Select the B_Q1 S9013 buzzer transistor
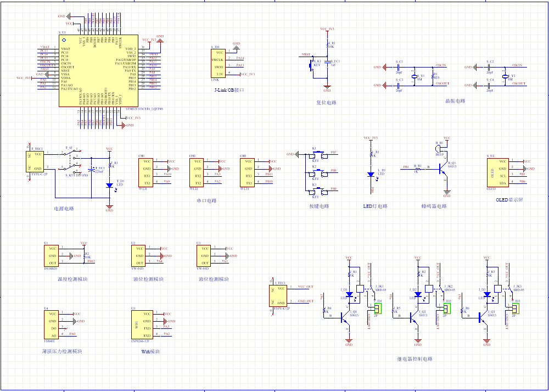 [444, 170]
